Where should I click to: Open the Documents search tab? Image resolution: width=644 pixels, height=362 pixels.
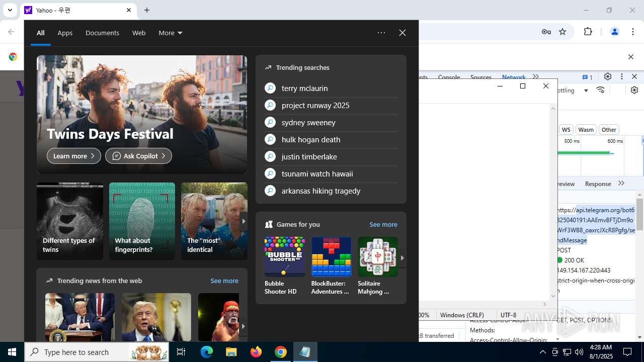click(x=102, y=33)
